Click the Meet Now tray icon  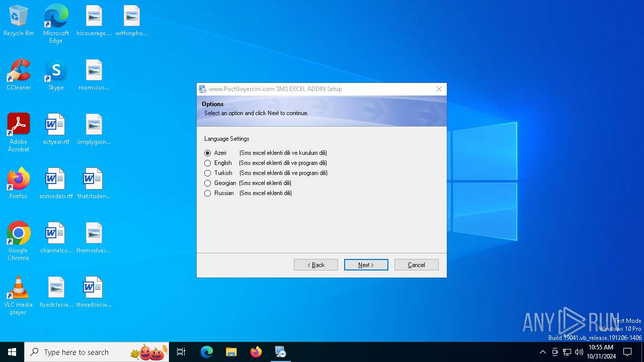coord(555,352)
